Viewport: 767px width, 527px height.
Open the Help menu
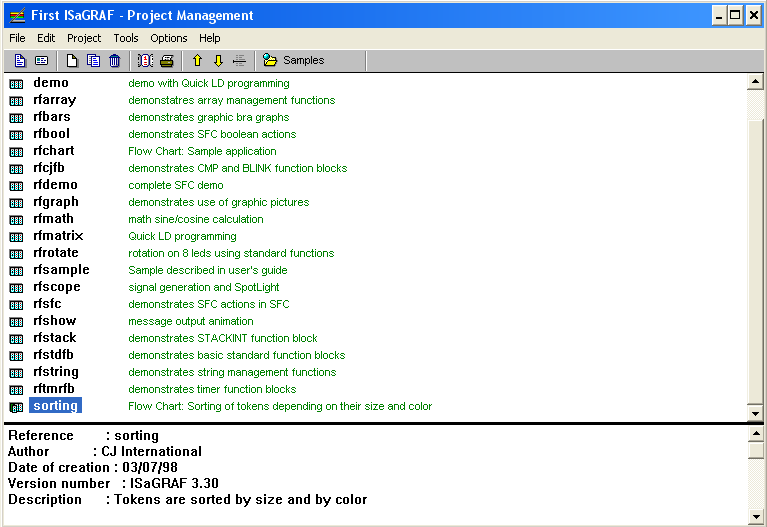pos(209,38)
